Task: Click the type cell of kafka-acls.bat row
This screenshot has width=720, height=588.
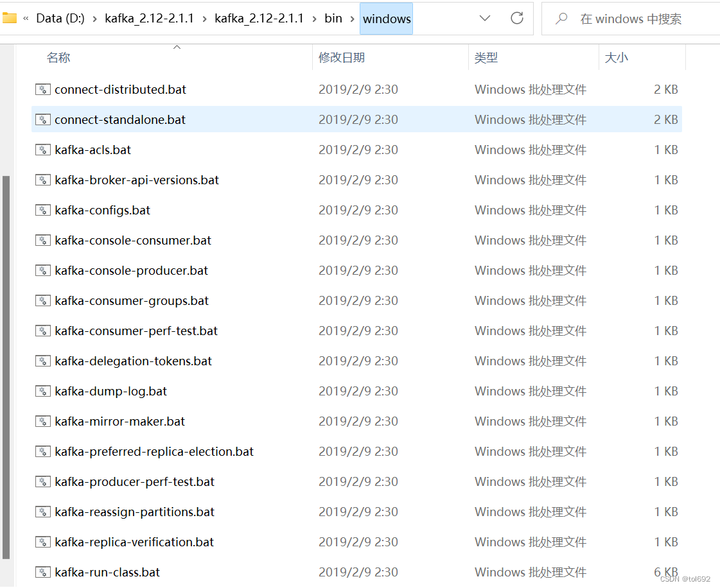Action: tap(531, 150)
